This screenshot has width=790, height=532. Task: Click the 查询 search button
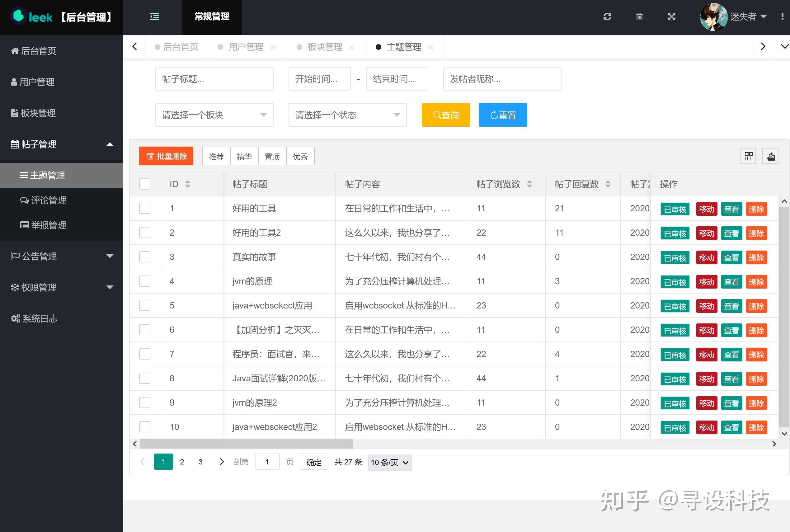point(445,115)
